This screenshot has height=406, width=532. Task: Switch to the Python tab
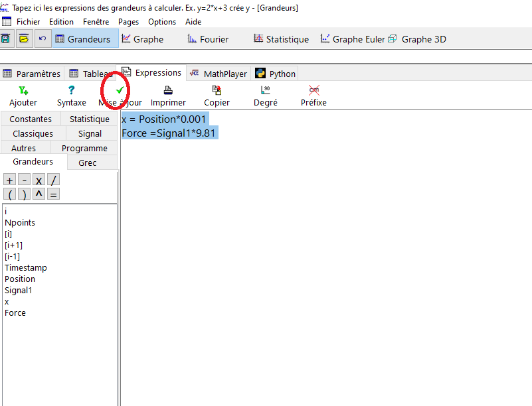coord(276,74)
